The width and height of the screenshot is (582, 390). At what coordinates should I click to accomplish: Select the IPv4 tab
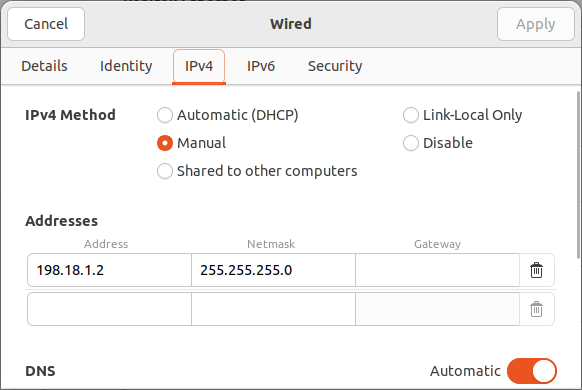(199, 66)
